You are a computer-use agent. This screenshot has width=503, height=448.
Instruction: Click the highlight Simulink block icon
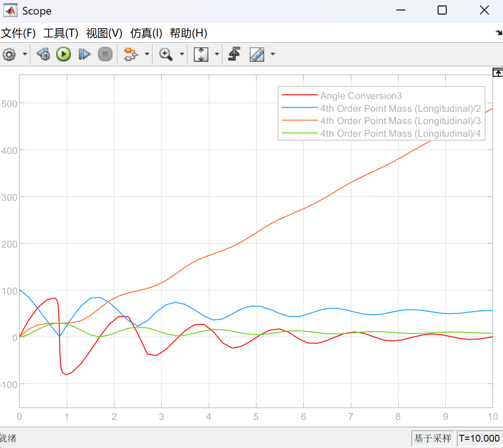click(131, 54)
